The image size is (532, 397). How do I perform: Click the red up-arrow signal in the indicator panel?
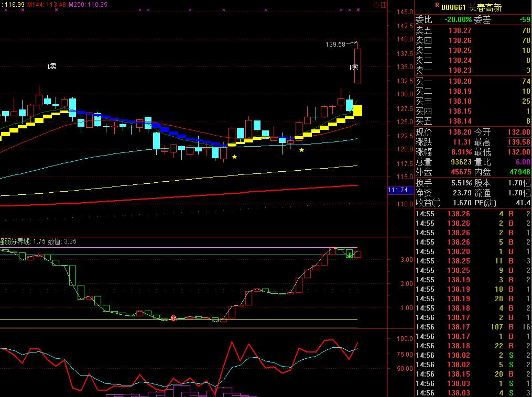click(173, 318)
